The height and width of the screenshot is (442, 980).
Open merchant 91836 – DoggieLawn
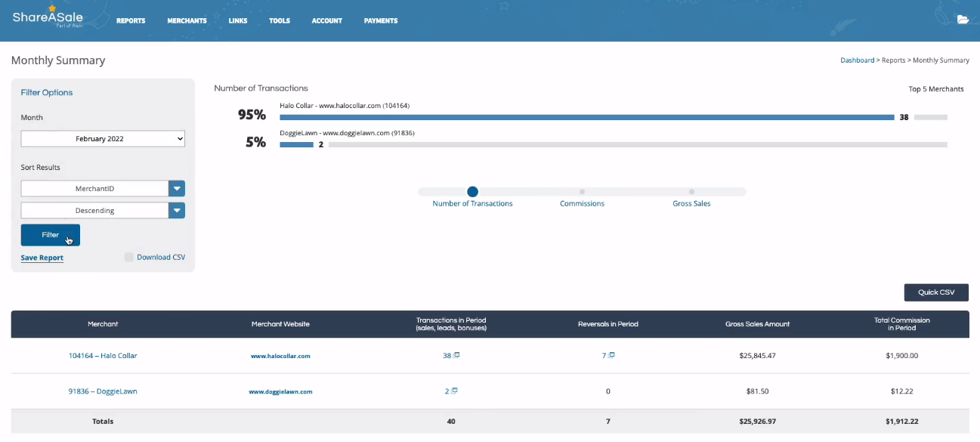click(x=103, y=391)
